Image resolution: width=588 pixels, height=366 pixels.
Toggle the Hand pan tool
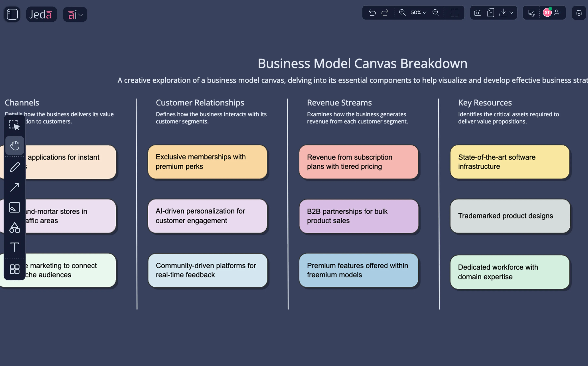point(15,145)
